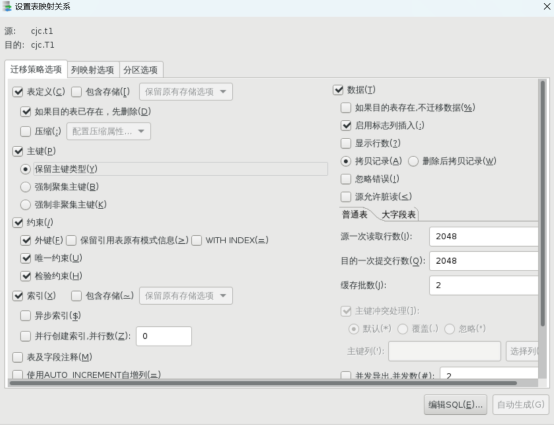Enable 忽略错误 checkbox
The height and width of the screenshot is (426, 554).
tap(346, 179)
